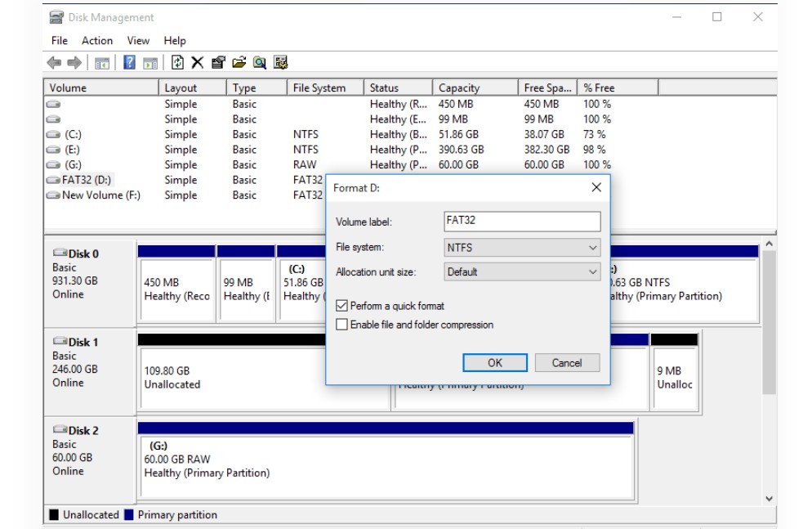Click the RAW file system cell of (G:)
The image size is (812, 529).
tap(305, 165)
